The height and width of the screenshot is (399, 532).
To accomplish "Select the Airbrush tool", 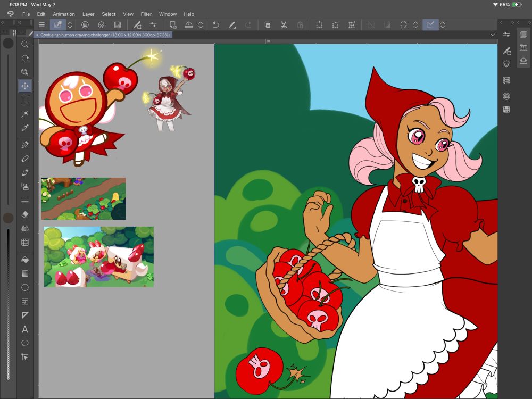I will coord(25,187).
